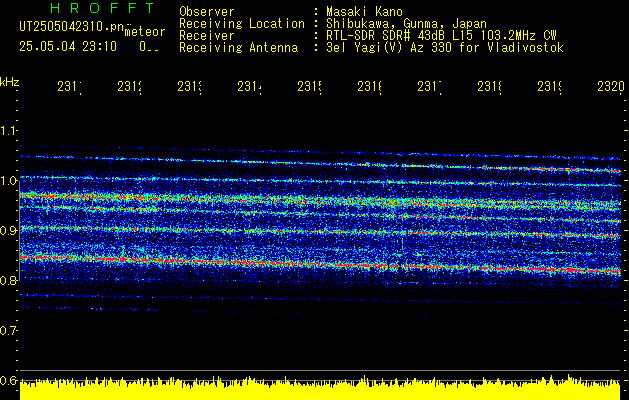The height and width of the screenshot is (400, 629).
Task: Click the 'Receiving Antenna' field label
Action: pos(239,48)
